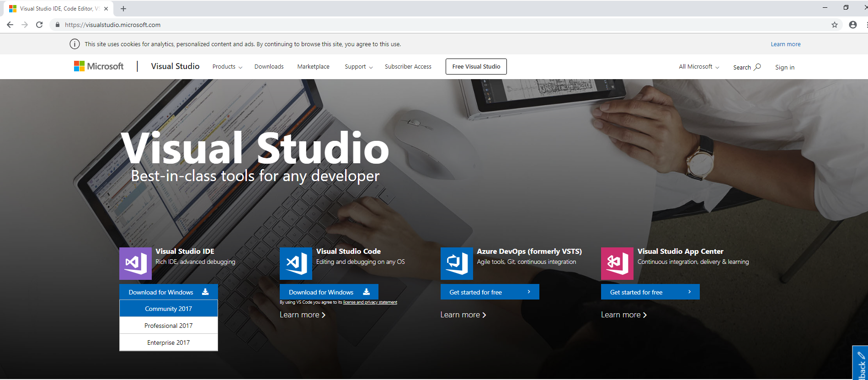Click the Free Visual Studio button
Viewport: 868px width, 380px height.
coord(476,66)
